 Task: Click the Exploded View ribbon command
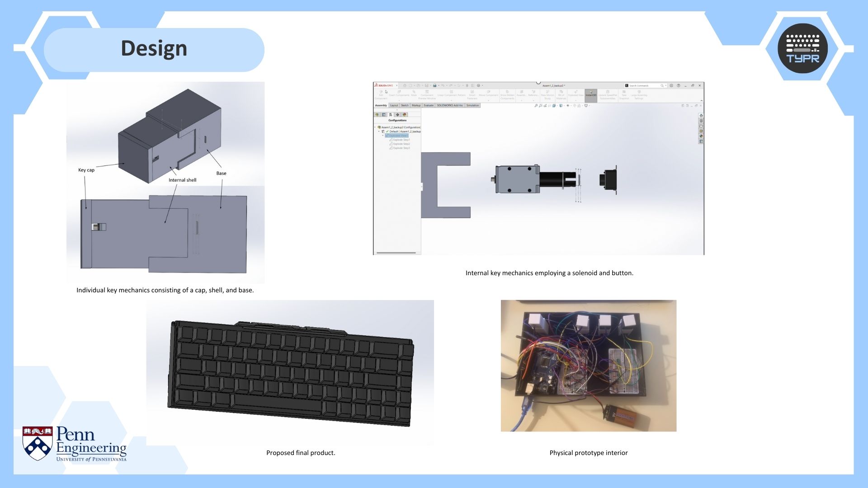[x=576, y=94]
